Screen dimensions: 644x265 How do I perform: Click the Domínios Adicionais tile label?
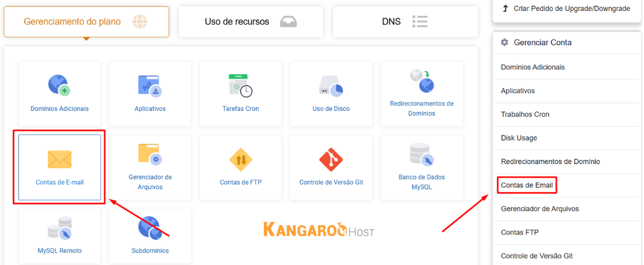(59, 109)
